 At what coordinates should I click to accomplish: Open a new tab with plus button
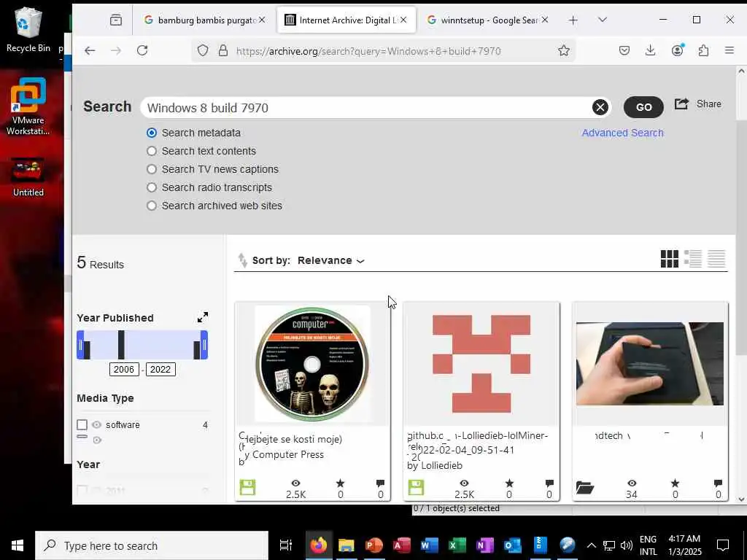click(573, 20)
